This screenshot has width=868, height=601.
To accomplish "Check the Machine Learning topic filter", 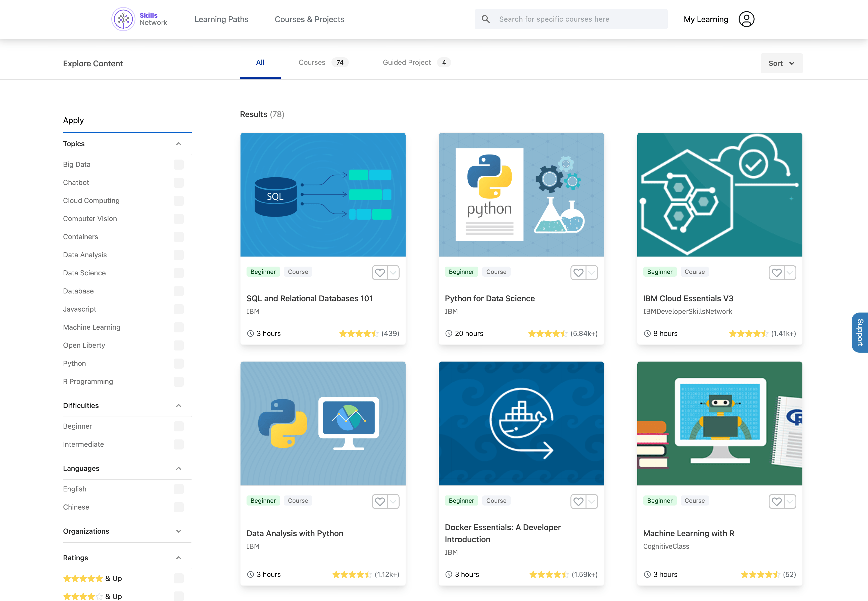I will [x=178, y=327].
